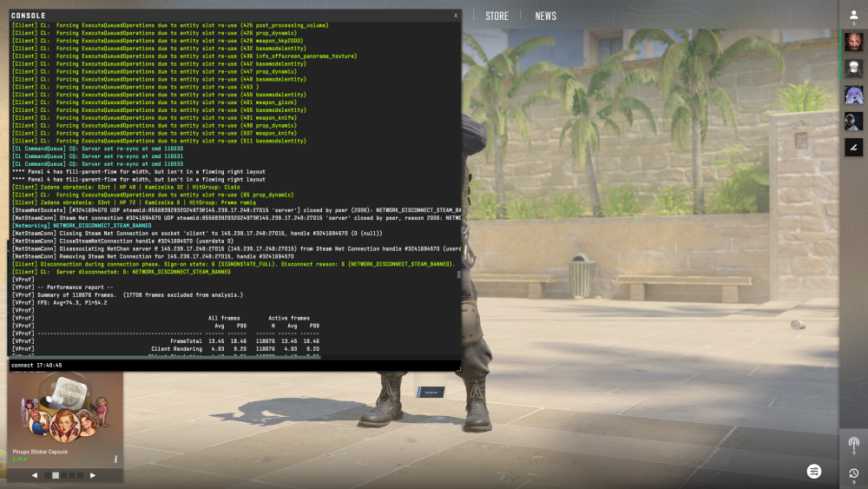Image resolution: width=868 pixels, height=489 pixels.
Task: Open the friends list person icon
Action: pos(853,16)
